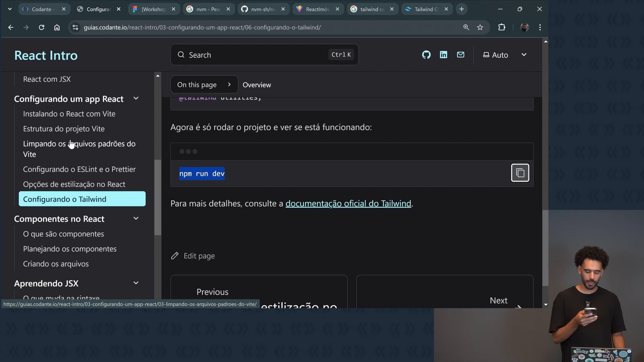The width and height of the screenshot is (644, 362).
Task: Open the React com JSX page
Action: pyautogui.click(x=47, y=79)
